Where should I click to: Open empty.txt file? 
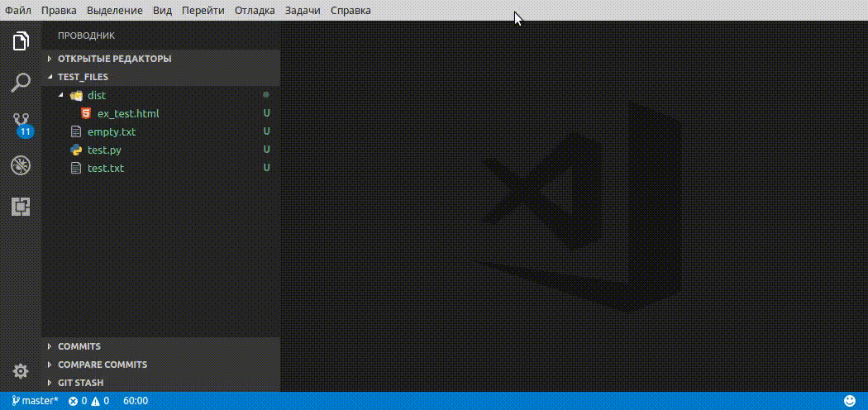[x=112, y=131]
